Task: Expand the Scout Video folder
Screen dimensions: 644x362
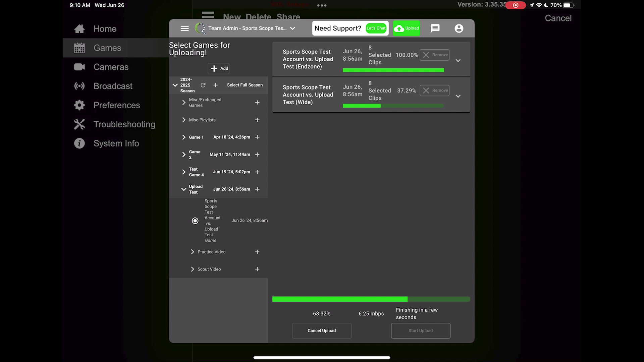Action: 193,269
